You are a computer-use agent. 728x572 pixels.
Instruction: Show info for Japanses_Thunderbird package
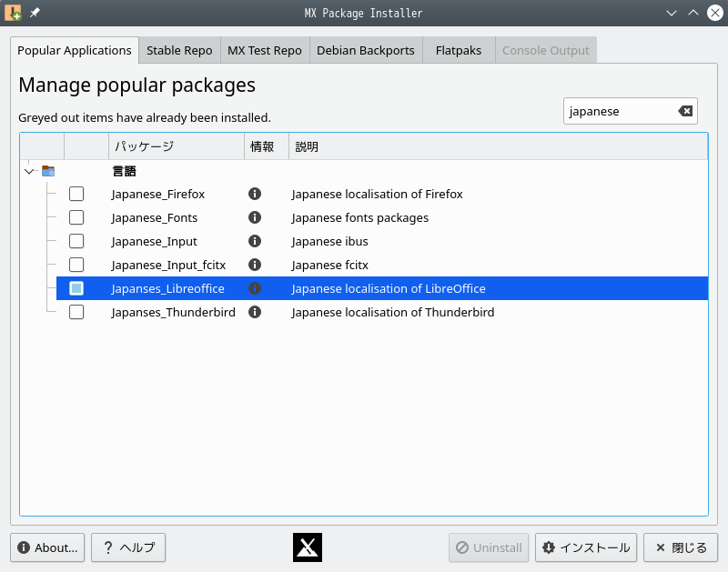255,312
